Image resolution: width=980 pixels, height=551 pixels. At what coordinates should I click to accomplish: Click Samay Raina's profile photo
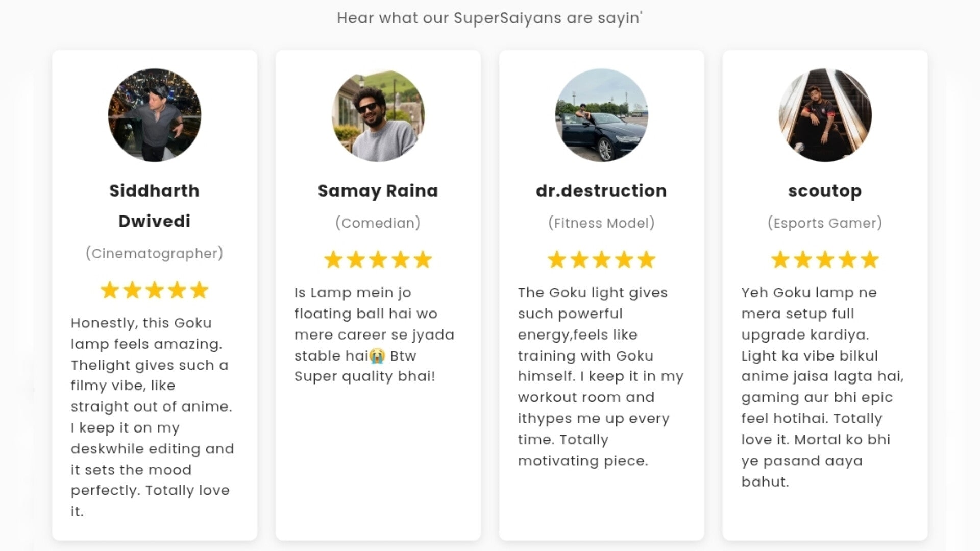378,115
